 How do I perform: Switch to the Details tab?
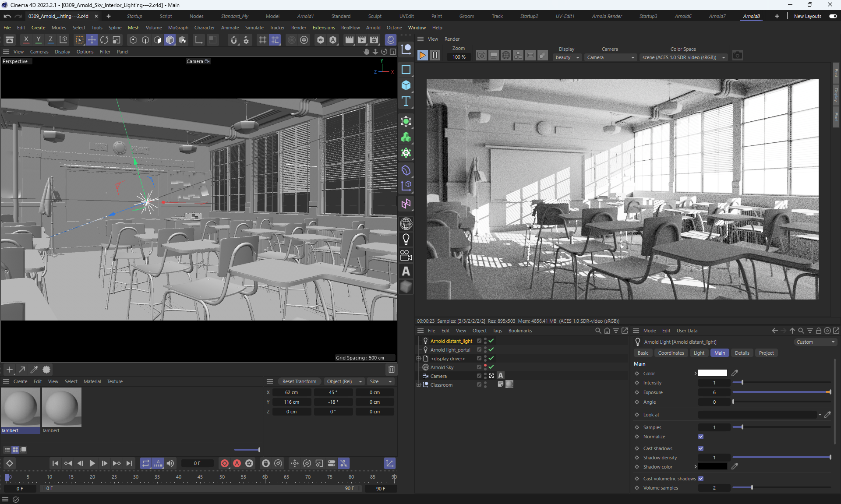[x=742, y=353]
